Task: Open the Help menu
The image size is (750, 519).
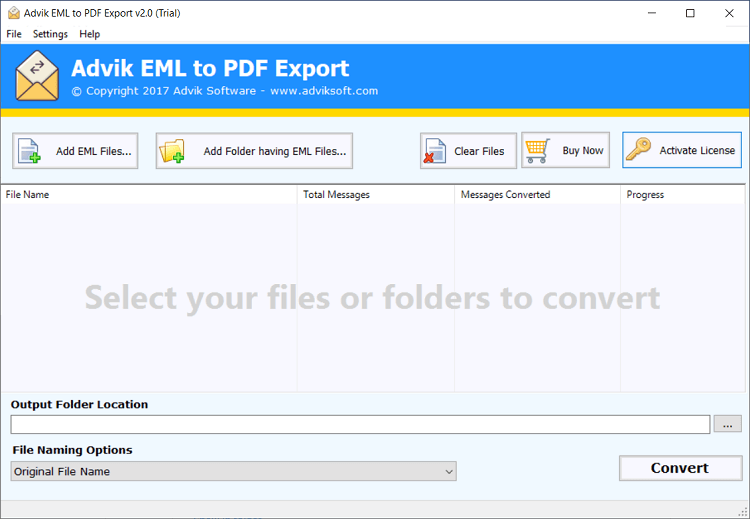Action: [89, 34]
